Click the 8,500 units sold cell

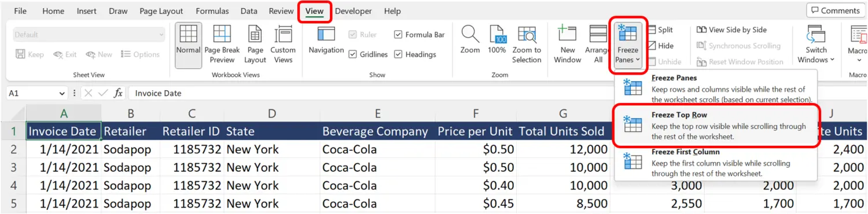click(x=563, y=204)
